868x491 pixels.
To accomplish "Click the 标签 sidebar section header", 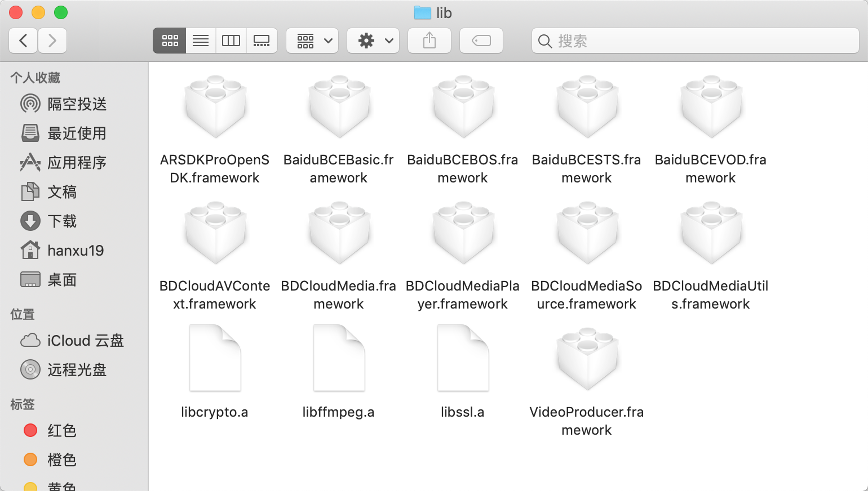I will pyautogui.click(x=23, y=404).
